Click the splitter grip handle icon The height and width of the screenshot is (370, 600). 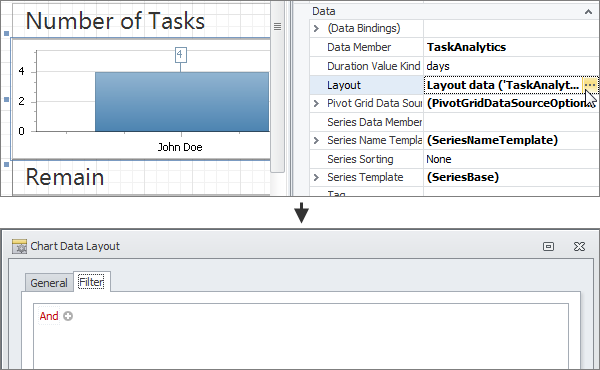click(x=277, y=26)
